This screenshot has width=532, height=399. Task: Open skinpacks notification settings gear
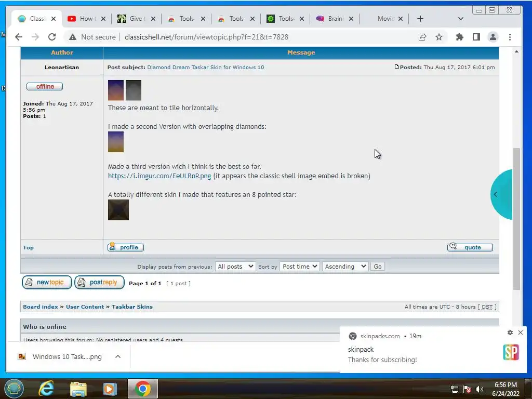click(x=510, y=332)
